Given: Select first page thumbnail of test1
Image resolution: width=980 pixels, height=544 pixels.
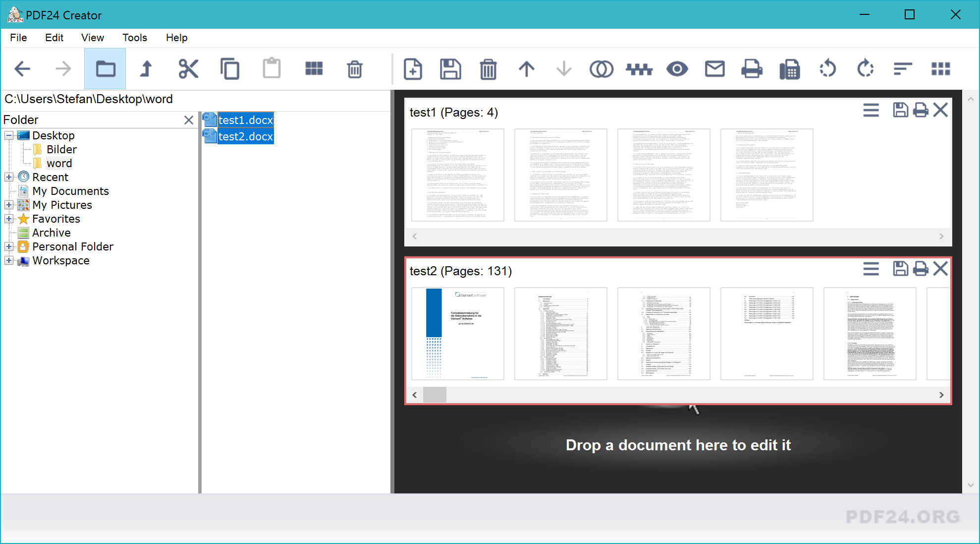Looking at the screenshot, I should [x=458, y=175].
